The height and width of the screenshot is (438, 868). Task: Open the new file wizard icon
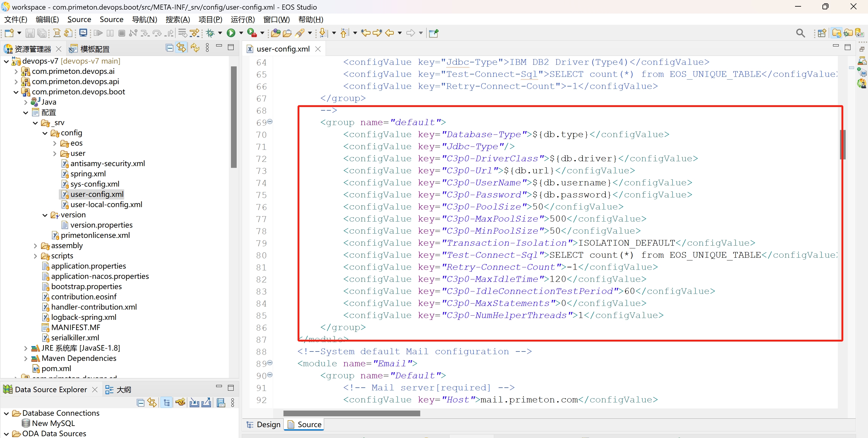pos(9,33)
